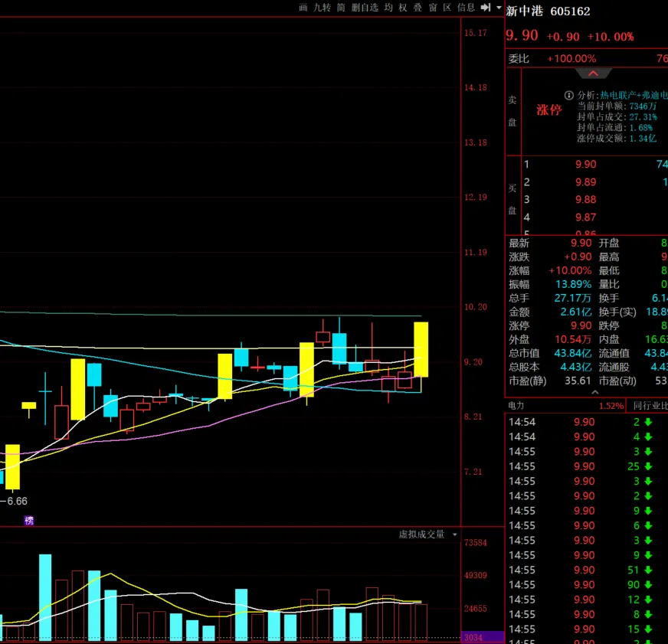The height and width of the screenshot is (644, 668).
Task: Select buy level 4 price 9.87
Action: click(x=586, y=217)
